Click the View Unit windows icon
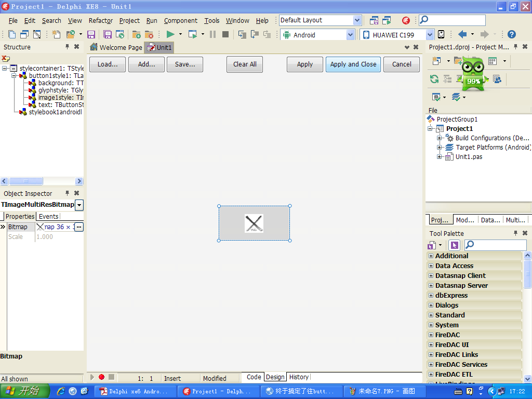Image resolution: width=532 pixels, height=399 pixels. (x=24, y=34)
